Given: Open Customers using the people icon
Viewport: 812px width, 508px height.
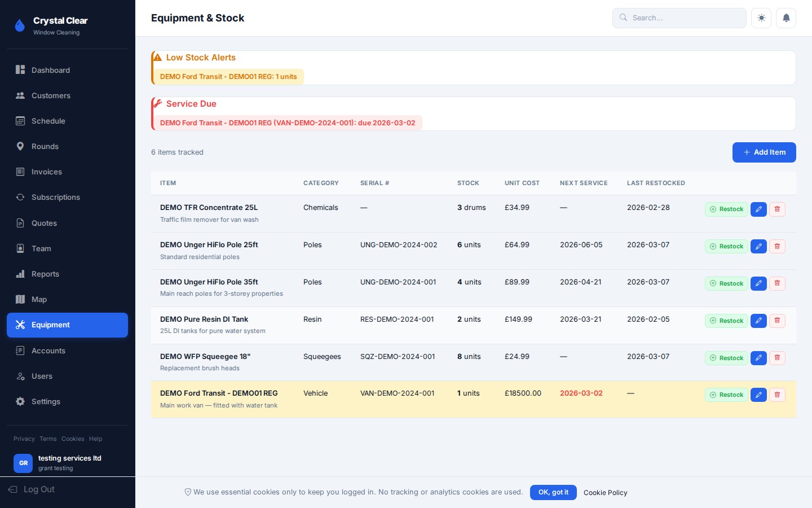Looking at the screenshot, I should coord(20,95).
